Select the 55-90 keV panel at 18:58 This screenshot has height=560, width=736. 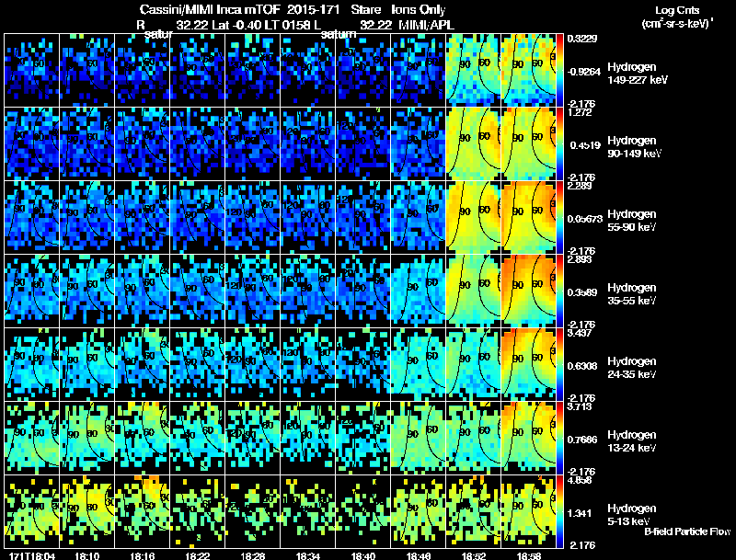[x=528, y=217]
